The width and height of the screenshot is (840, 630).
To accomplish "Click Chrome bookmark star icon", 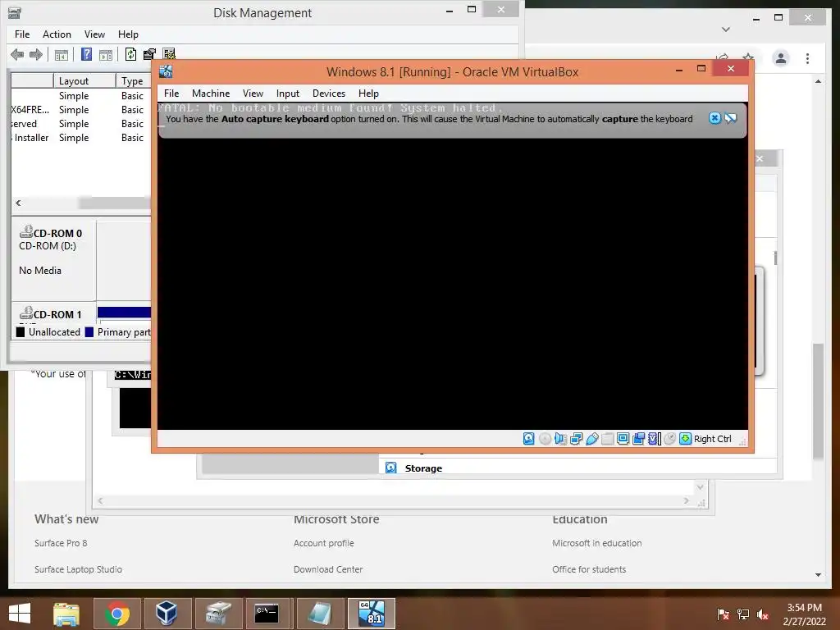I will (x=748, y=57).
